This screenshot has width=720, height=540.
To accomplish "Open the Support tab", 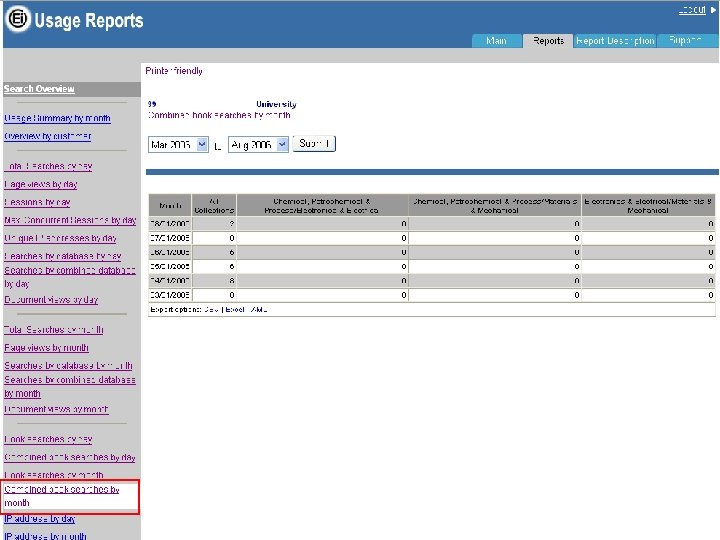I will click(x=685, y=41).
